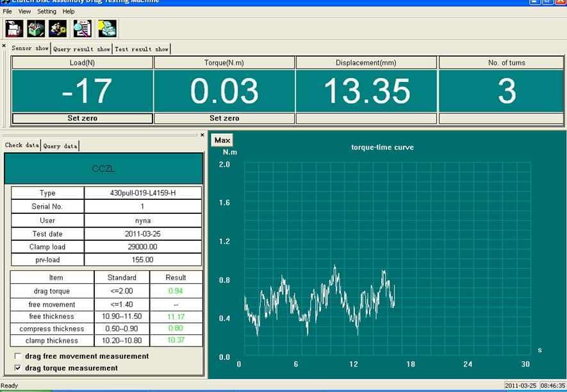Viewport: 567px width, 392px height.
Task: Click the magnifying glass document query icon
Action: (x=82, y=28)
